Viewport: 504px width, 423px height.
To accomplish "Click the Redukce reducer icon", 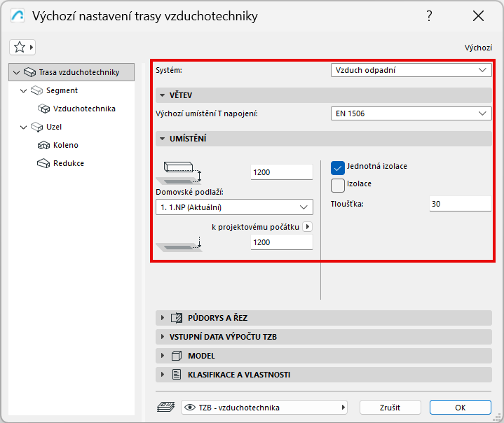I will coord(43,163).
